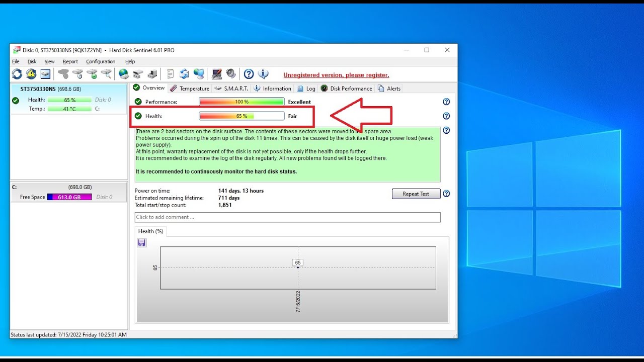This screenshot has width=644, height=362.
Task: Click the two grey drives toolbar icon
Action: [138, 74]
